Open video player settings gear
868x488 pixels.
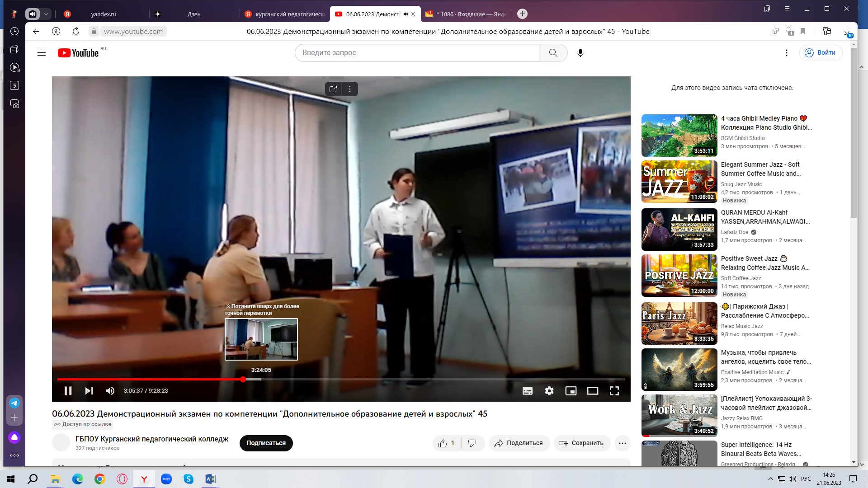tap(549, 391)
